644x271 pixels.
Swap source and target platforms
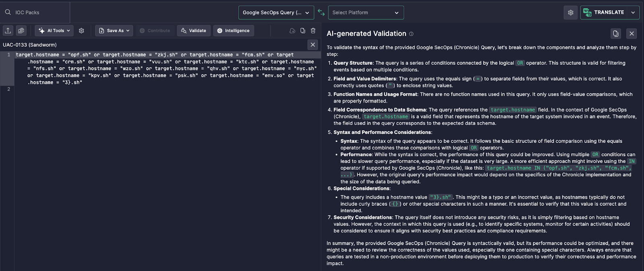tap(321, 12)
